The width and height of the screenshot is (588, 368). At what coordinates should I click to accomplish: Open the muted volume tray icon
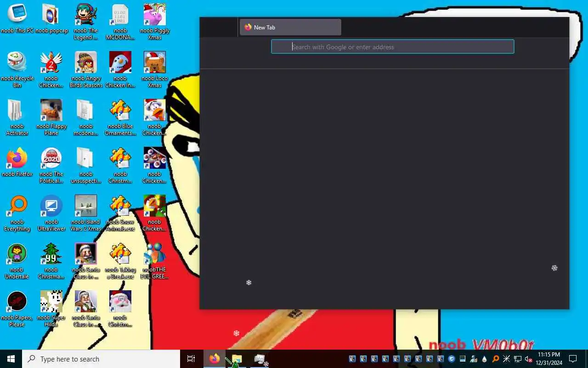coord(529,359)
